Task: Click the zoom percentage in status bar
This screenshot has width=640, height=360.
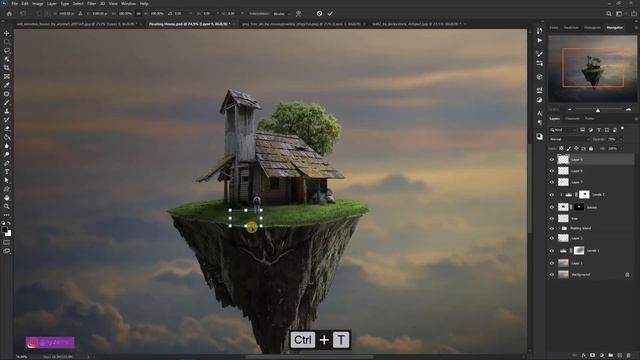Action: coord(21,357)
